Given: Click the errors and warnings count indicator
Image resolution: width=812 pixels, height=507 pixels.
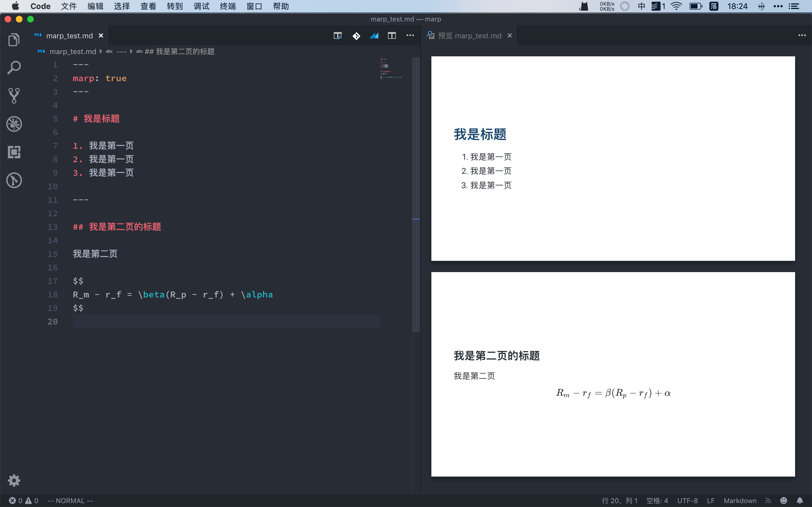Looking at the screenshot, I should coord(23,501).
